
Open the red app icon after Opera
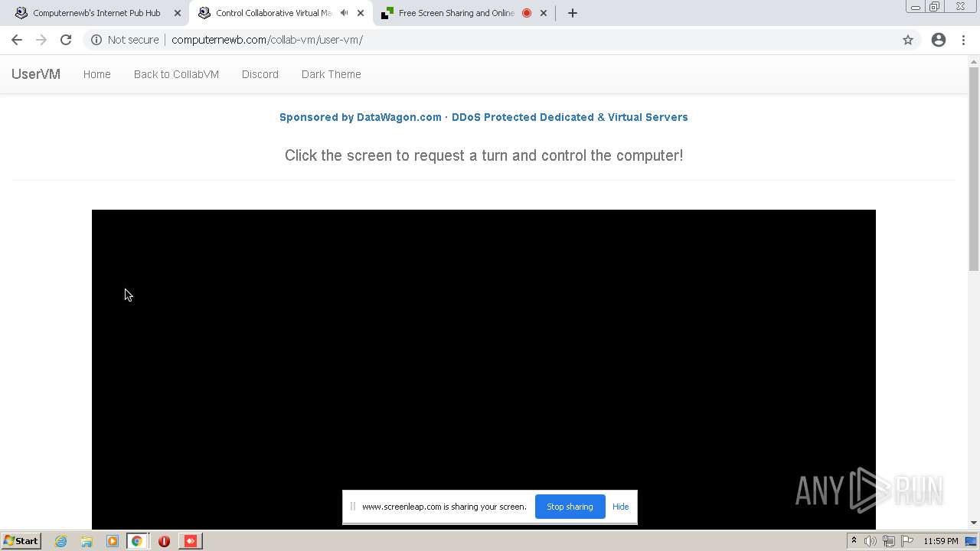(x=191, y=541)
